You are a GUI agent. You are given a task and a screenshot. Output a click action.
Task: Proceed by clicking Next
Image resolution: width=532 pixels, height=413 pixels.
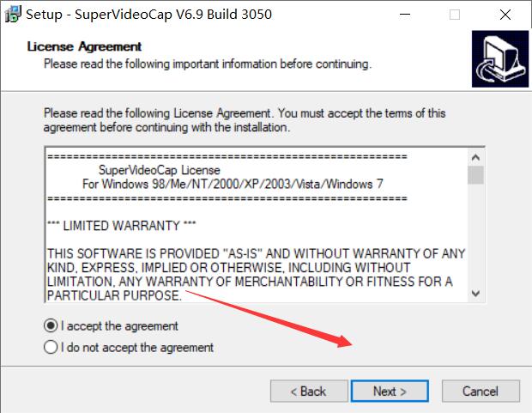390,392
